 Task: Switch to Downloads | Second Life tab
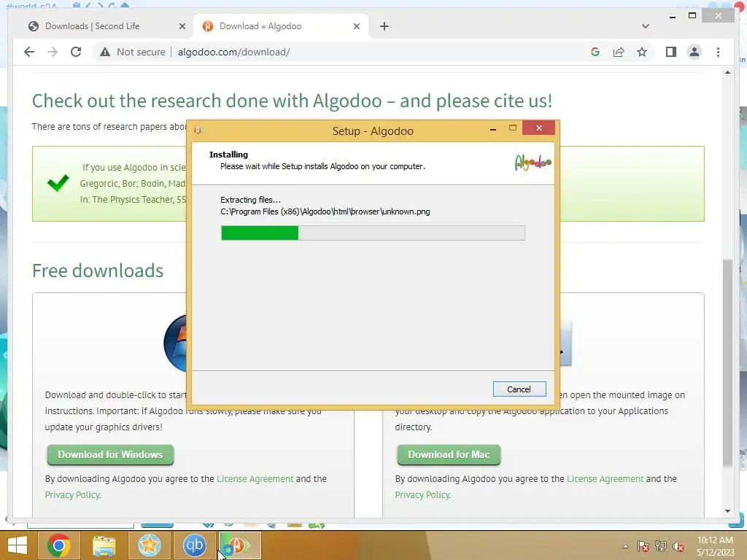(x=93, y=26)
